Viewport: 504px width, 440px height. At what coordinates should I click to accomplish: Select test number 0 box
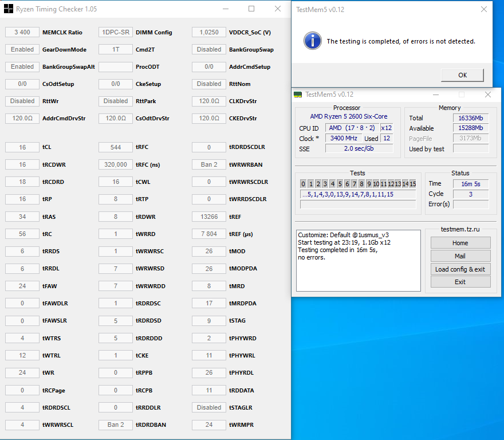(303, 184)
